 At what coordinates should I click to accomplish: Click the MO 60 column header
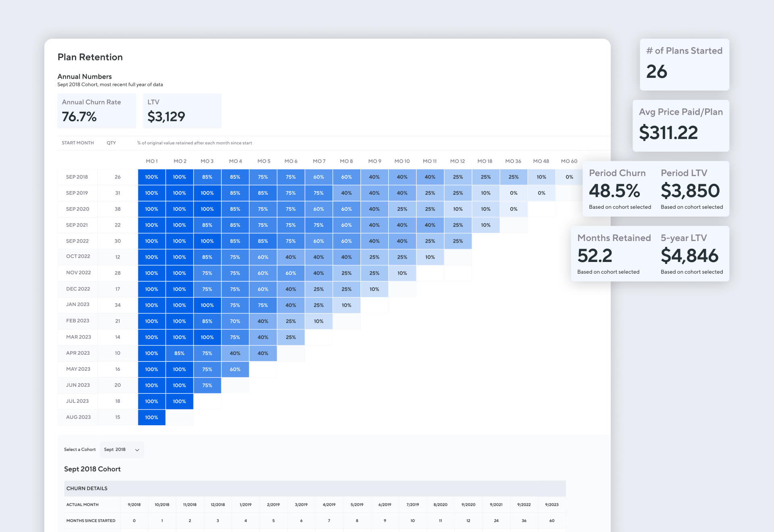pyautogui.click(x=569, y=161)
